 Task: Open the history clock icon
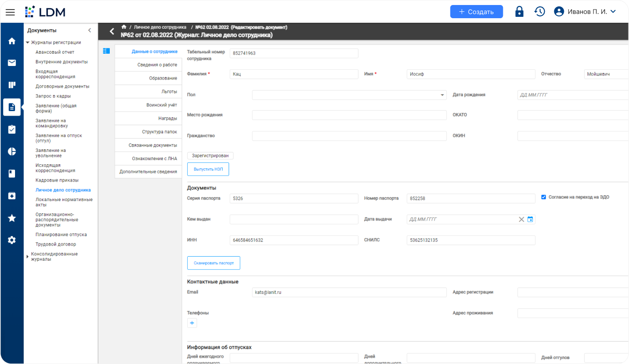(540, 12)
